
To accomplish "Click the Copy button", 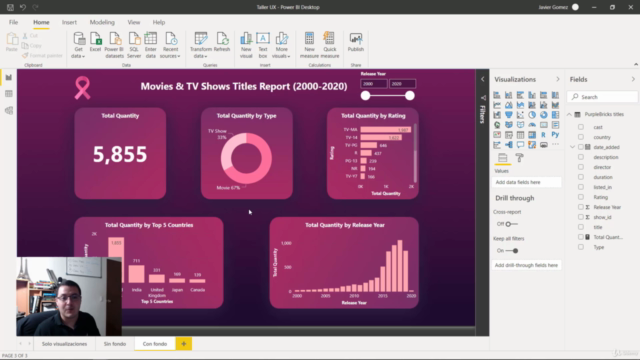I will [x=32, y=46].
